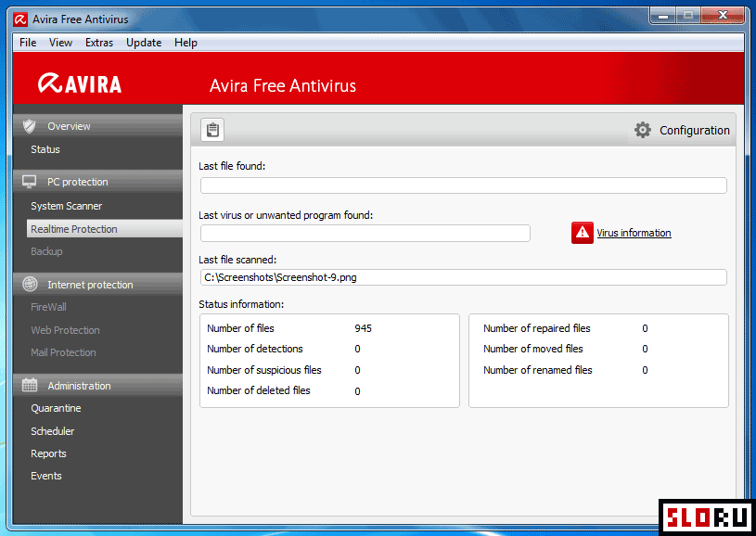The image size is (756, 536).
Task: Click the 945 files count value
Action: click(x=363, y=328)
